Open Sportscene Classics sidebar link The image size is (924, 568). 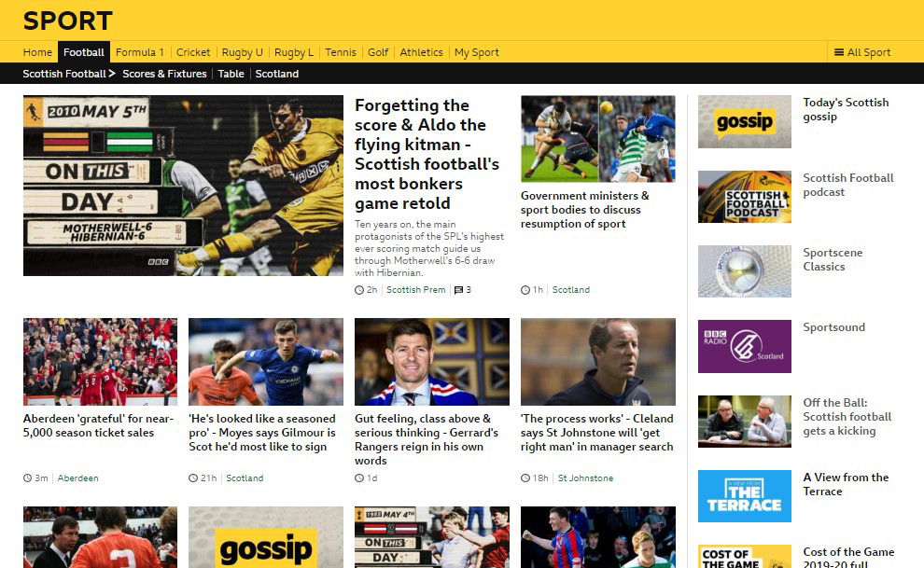pyautogui.click(x=833, y=259)
